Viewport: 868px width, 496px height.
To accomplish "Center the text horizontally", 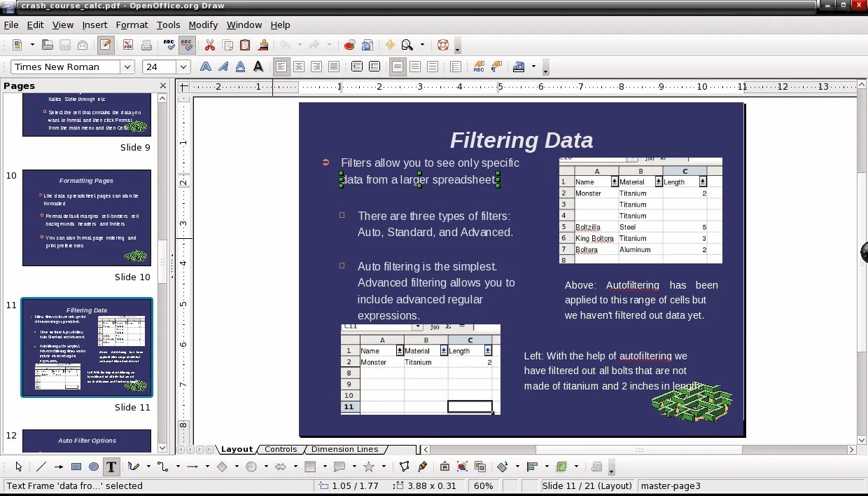I will [x=299, y=67].
